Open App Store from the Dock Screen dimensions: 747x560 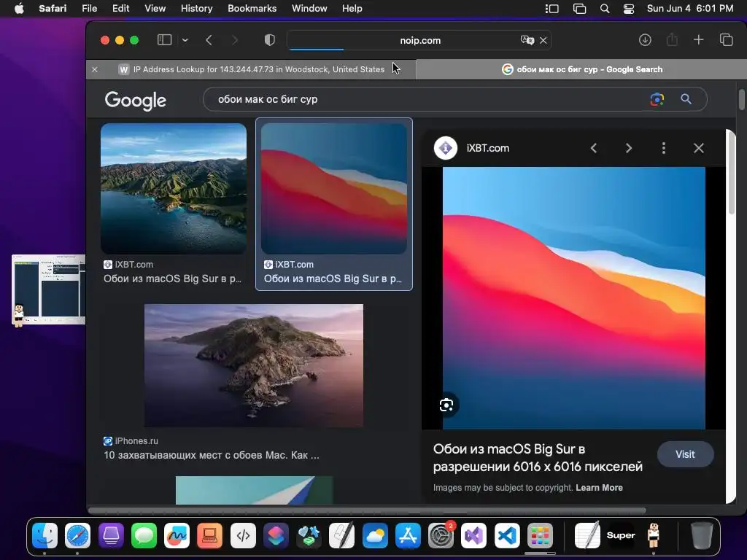coord(408,536)
